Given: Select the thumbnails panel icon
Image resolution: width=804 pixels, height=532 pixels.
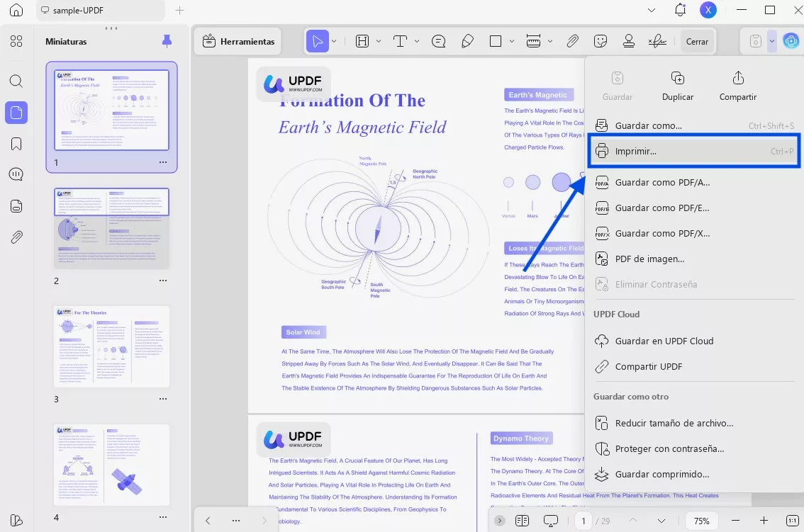Looking at the screenshot, I should pos(16,112).
